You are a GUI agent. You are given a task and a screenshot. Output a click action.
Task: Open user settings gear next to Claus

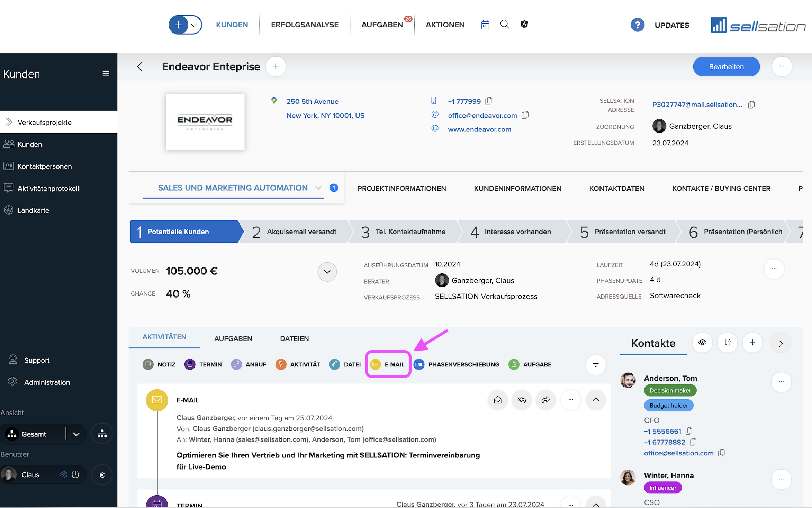tap(64, 474)
